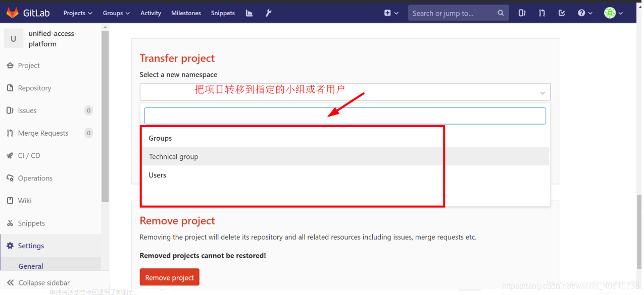Click the Wiki book icon in sidebar
The width and height of the screenshot is (644, 295).
coord(10,201)
